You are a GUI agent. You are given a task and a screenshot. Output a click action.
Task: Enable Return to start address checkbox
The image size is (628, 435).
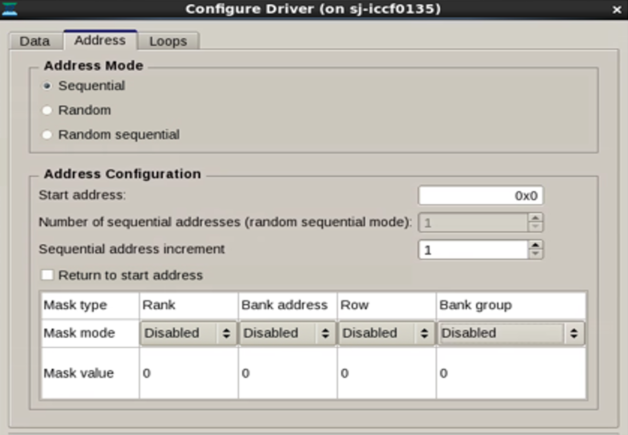[47, 275]
